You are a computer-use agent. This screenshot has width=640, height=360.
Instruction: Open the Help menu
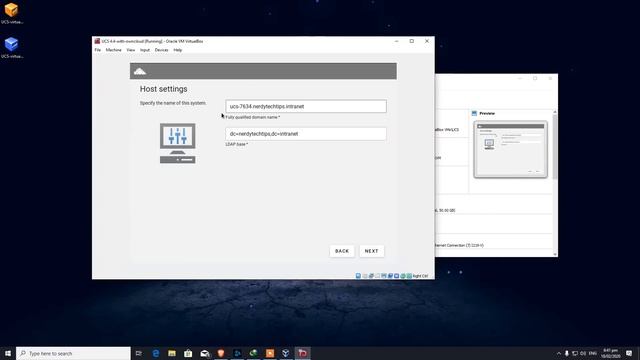click(178, 50)
